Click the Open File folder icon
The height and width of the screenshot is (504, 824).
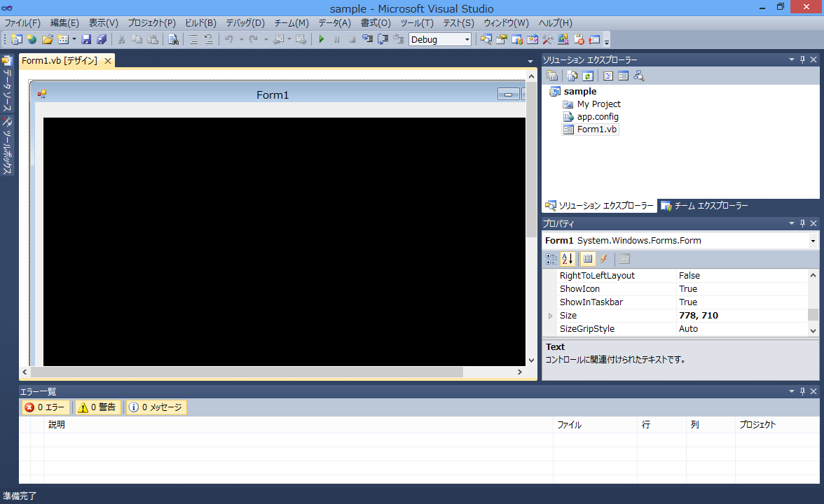tap(48, 40)
